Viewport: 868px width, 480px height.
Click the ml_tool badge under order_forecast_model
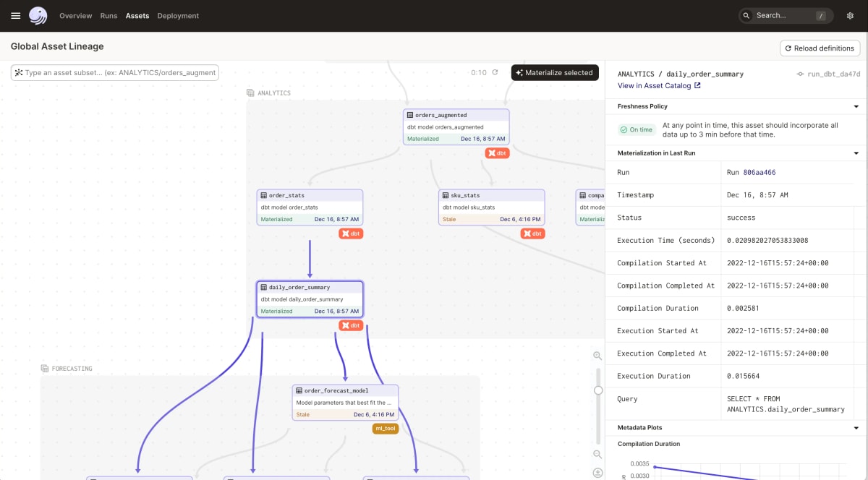click(x=386, y=429)
